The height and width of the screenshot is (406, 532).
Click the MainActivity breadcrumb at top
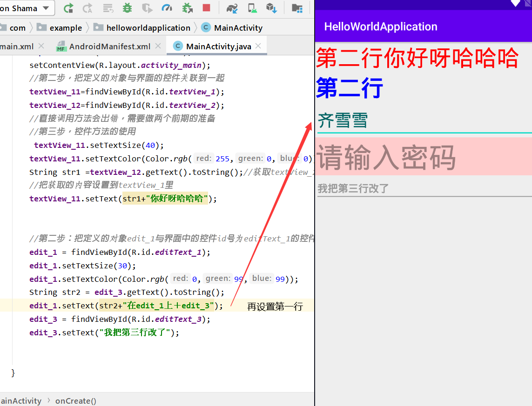232,28
